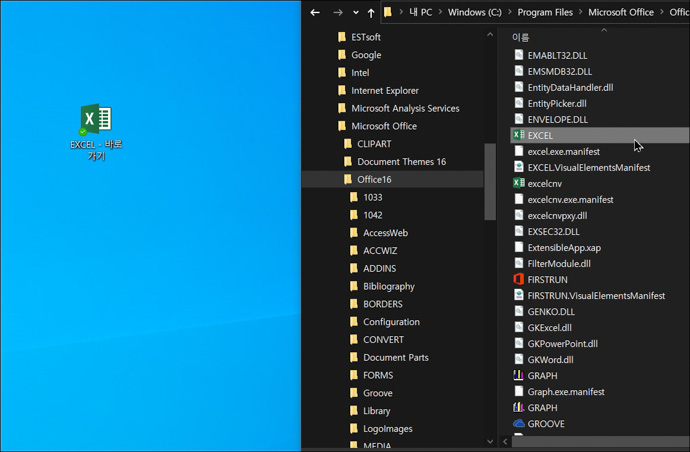Viewport: 690px width, 452px height.
Task: Select Internet Explorer folder in tree
Action: pyautogui.click(x=385, y=91)
